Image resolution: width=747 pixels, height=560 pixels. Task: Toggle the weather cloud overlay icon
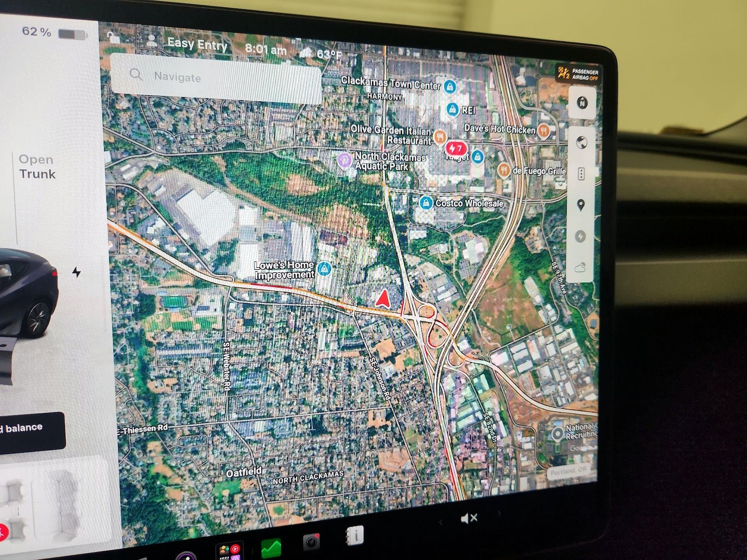tap(580, 267)
